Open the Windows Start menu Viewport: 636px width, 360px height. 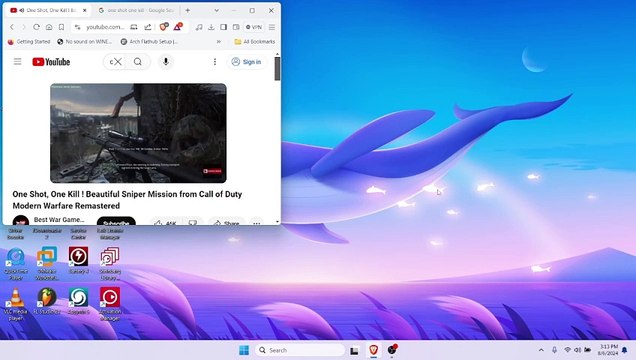pos(244,350)
